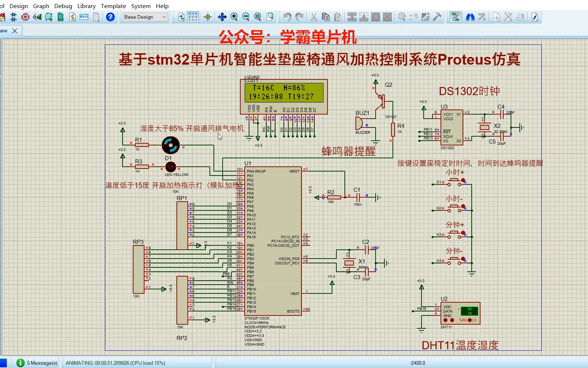This screenshot has height=368, width=588.
Task: Open the Help menu
Action: (x=162, y=6)
